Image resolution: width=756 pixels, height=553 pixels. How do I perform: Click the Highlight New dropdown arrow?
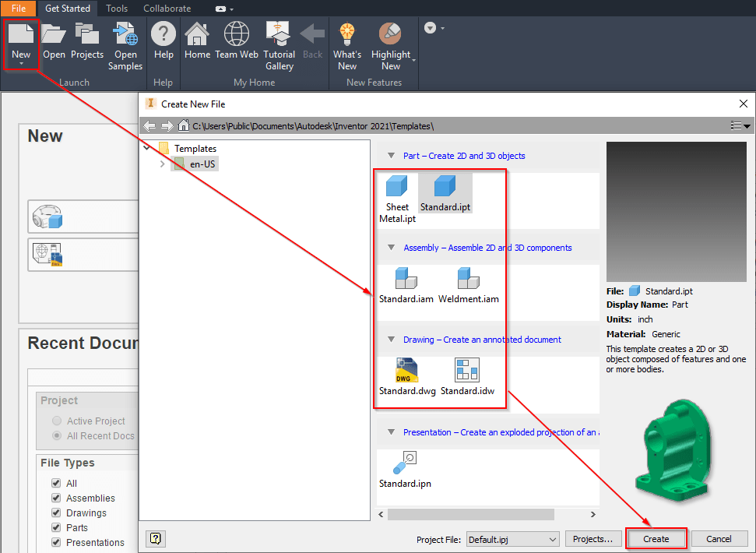point(413,60)
